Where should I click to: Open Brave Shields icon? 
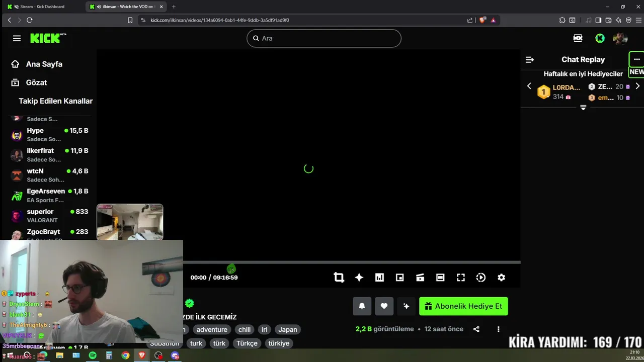pos(482,20)
